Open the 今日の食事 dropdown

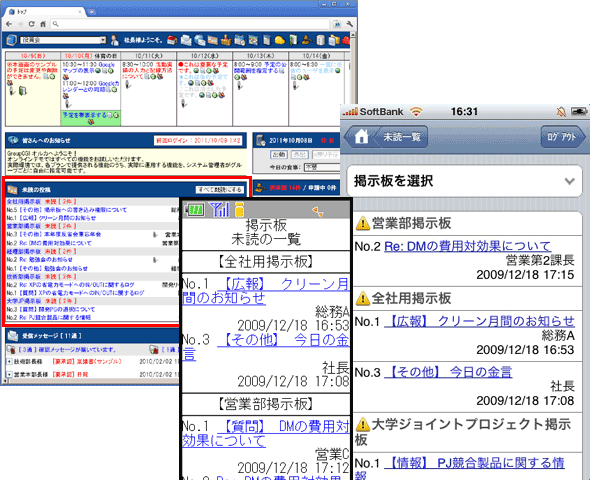(322, 167)
